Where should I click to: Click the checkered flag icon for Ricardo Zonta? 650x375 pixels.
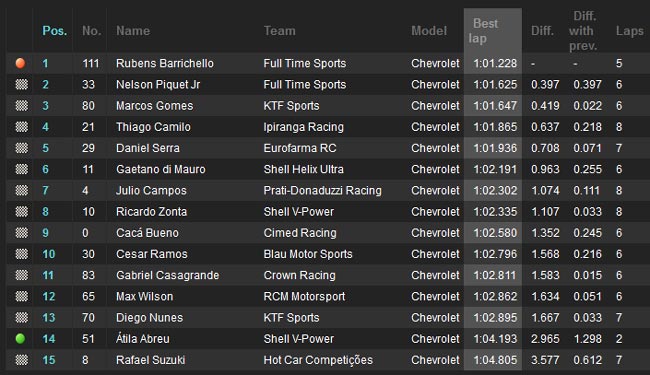click(x=22, y=212)
